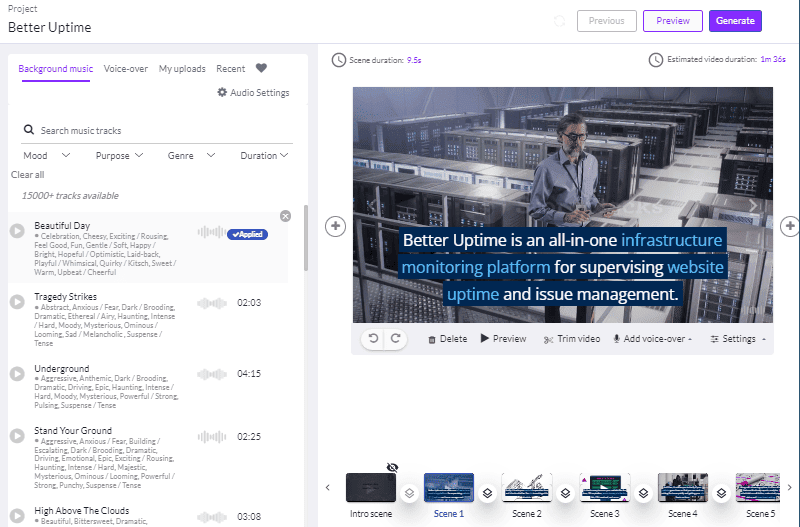
Task: Open transition between Scene 4 and Scene 5
Action: (721, 493)
